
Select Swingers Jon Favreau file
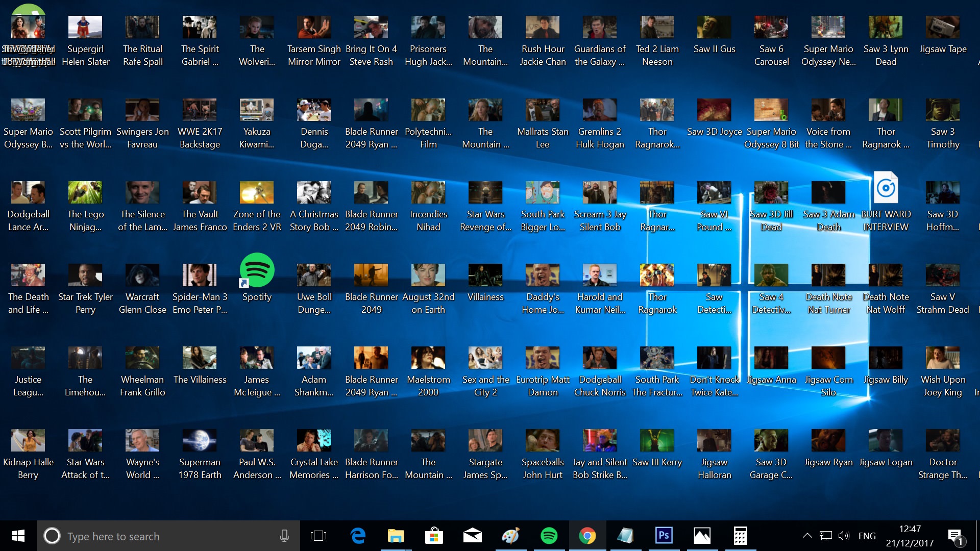click(142, 124)
